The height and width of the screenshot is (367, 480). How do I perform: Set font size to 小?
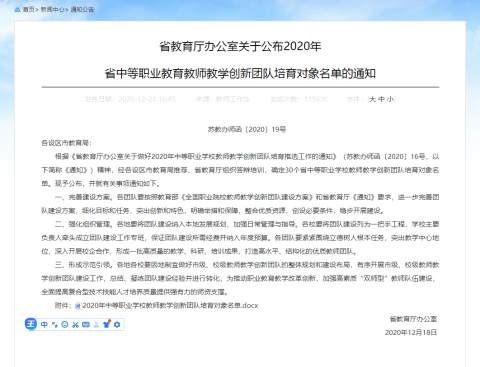coord(390,99)
